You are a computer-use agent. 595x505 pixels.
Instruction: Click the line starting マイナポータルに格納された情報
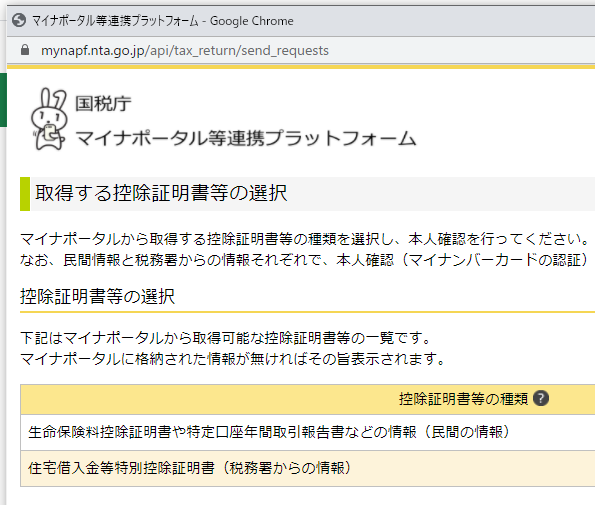point(233,359)
